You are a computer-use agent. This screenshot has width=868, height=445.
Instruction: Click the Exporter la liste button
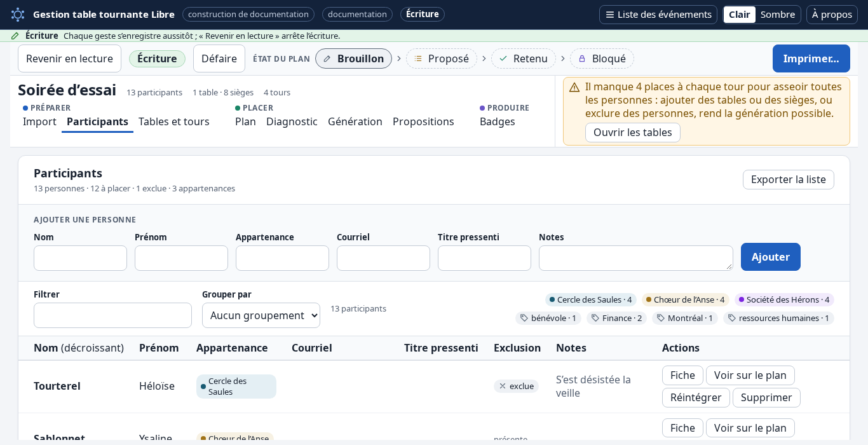[789, 179]
